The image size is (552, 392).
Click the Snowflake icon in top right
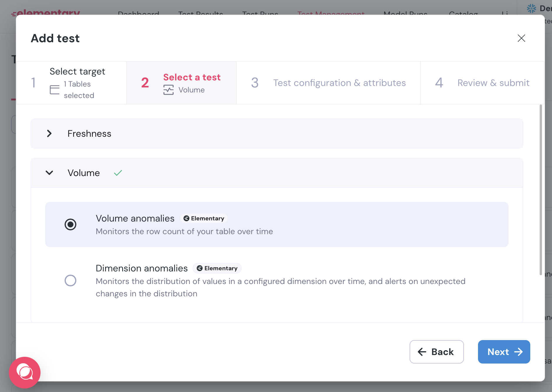point(531,8)
